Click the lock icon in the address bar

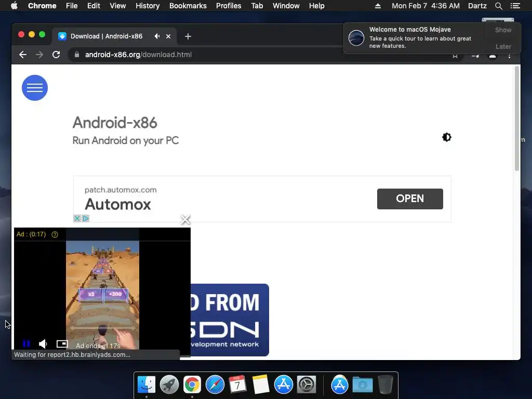[77, 55]
